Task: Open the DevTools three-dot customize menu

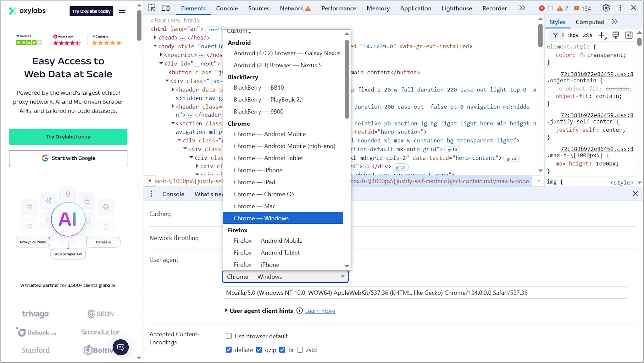Action: point(620,8)
